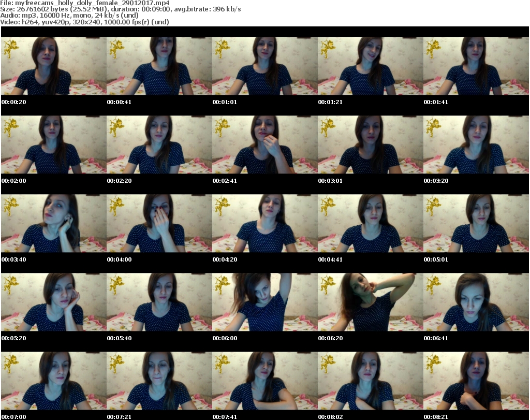Screen dimensions: 530x420
Task: Click the 00:01:41 timestamp label
Action: pos(436,102)
